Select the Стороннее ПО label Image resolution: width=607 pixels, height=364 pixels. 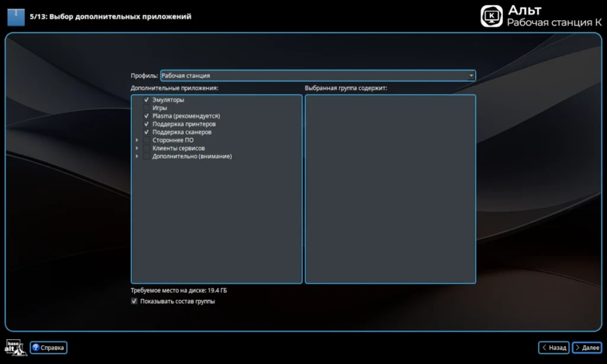(172, 140)
